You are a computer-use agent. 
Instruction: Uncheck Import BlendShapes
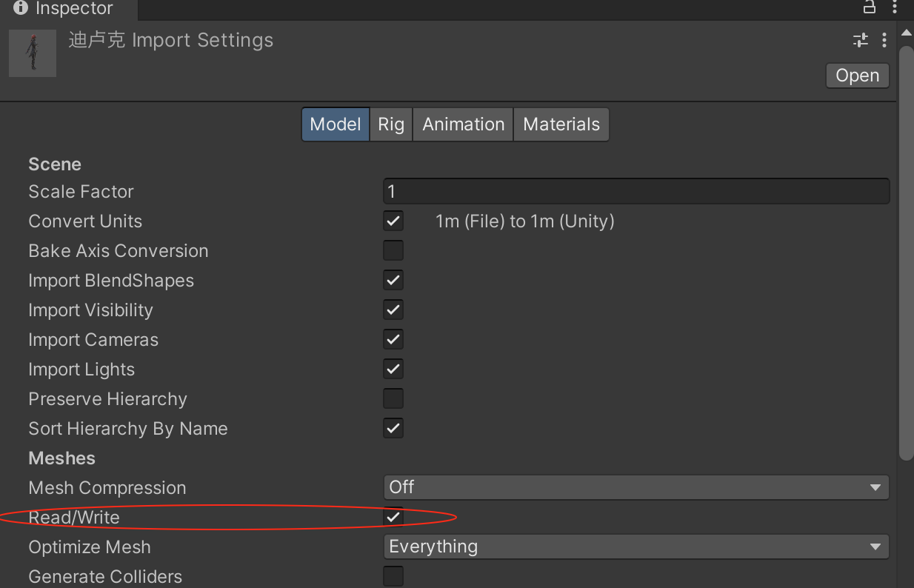point(393,281)
